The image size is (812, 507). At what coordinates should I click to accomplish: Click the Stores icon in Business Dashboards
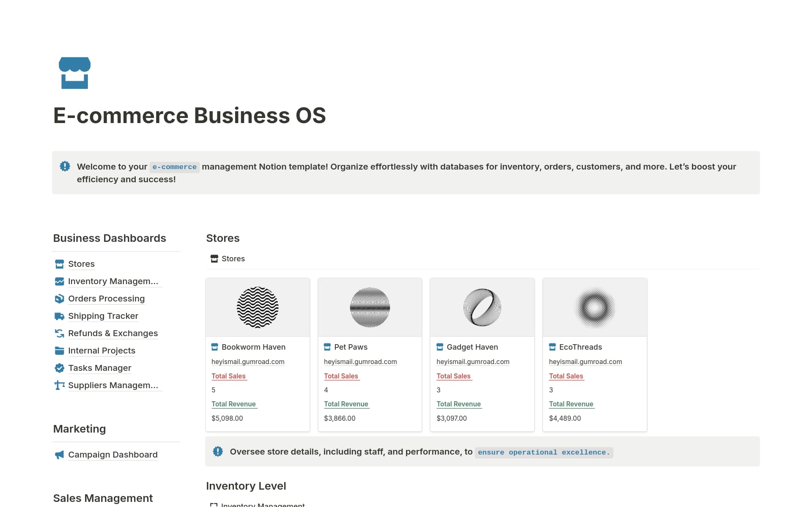(59, 264)
